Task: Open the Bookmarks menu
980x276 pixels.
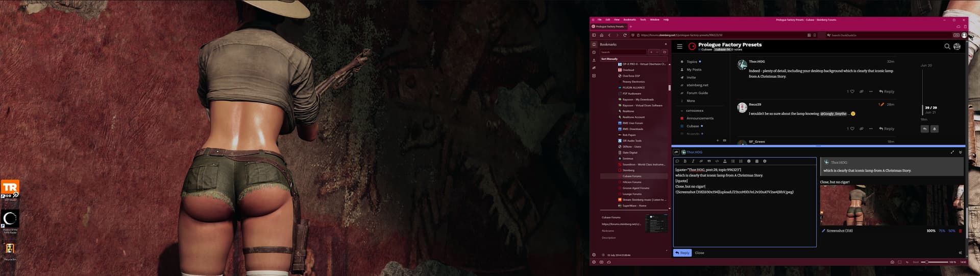Action: 630,20
